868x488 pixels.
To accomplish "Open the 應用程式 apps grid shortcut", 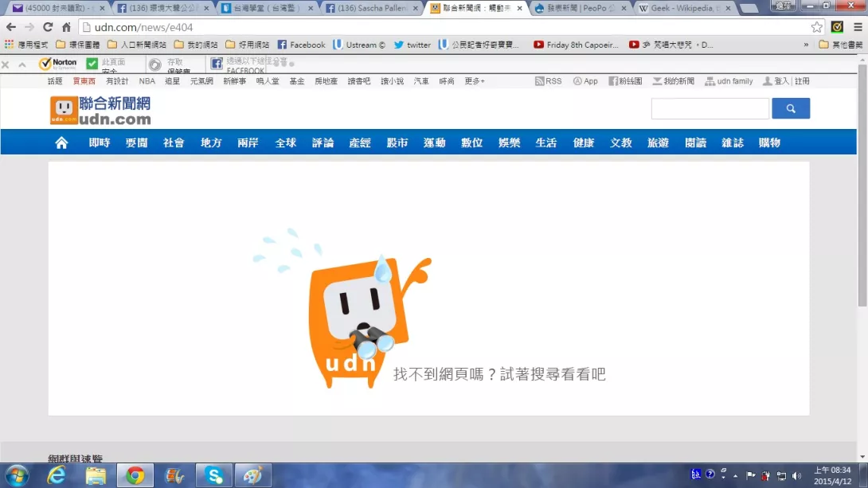I will pos(26,45).
